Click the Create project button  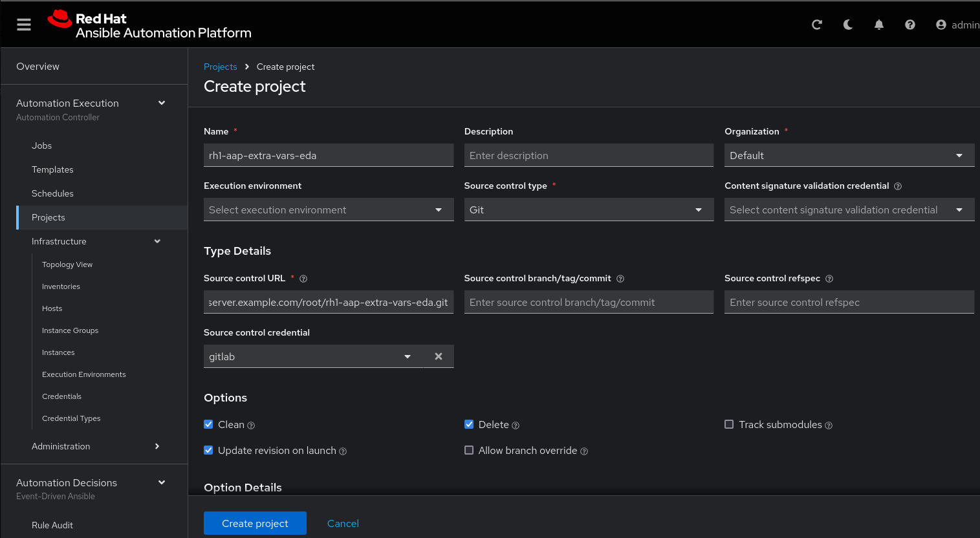tap(255, 523)
